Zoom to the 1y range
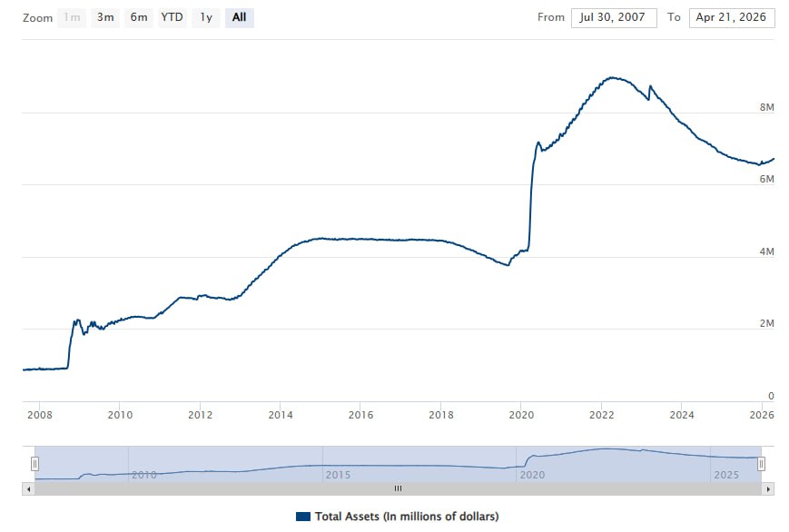The width and height of the screenshot is (789, 532). point(207,17)
